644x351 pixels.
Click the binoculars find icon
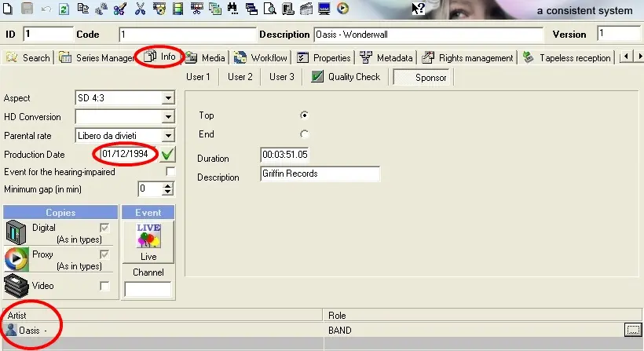(233, 9)
